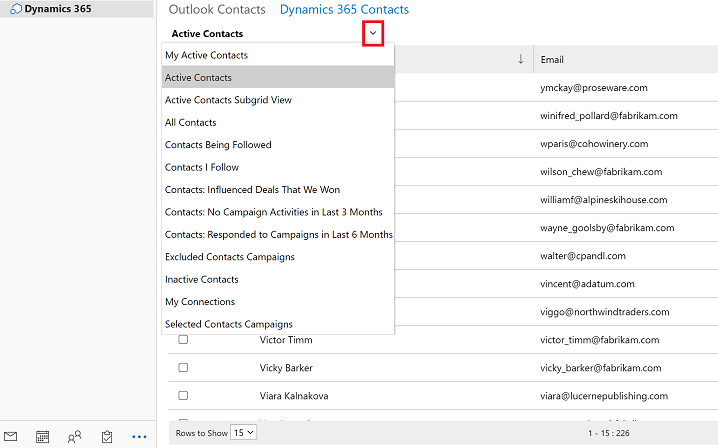Click email wayne_goolsby@fabrikam.com

(x=607, y=228)
